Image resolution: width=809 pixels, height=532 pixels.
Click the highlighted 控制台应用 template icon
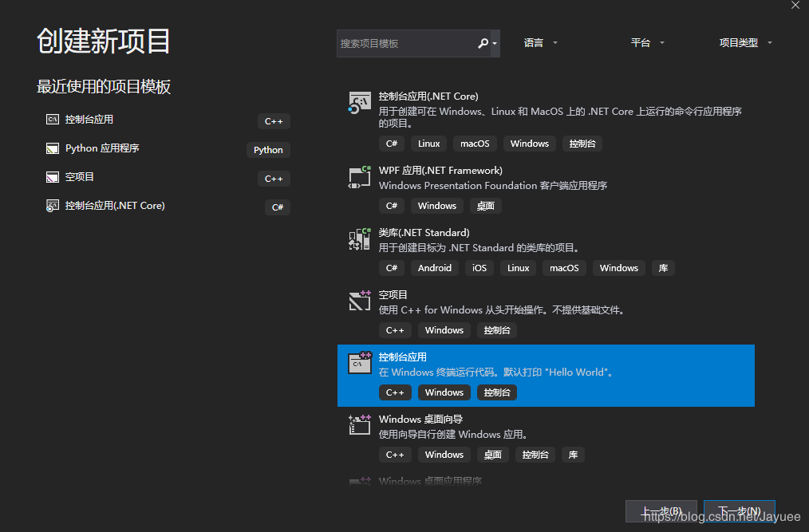pos(360,362)
